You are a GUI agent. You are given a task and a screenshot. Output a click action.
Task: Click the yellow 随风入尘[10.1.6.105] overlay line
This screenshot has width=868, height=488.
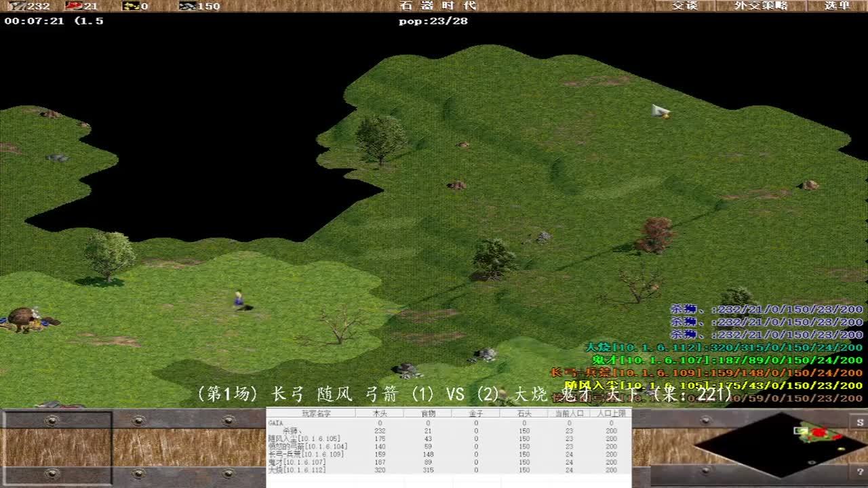coord(713,386)
